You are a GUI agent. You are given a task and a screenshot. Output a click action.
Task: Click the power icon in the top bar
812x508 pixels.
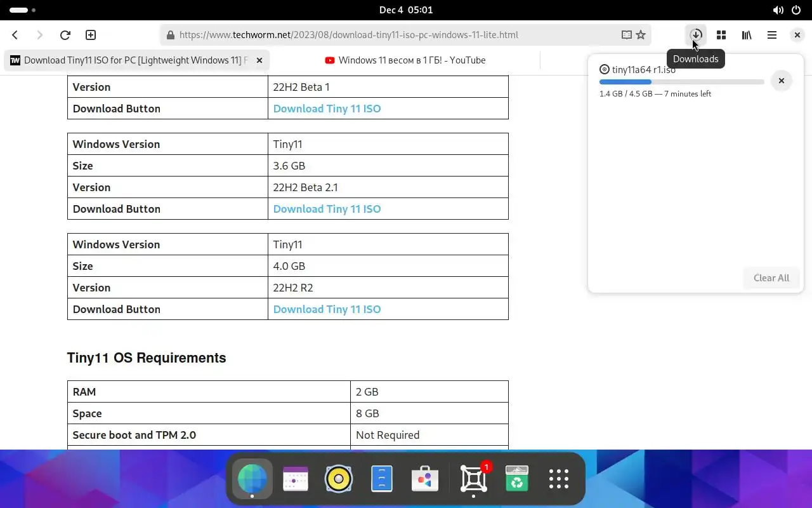(796, 10)
